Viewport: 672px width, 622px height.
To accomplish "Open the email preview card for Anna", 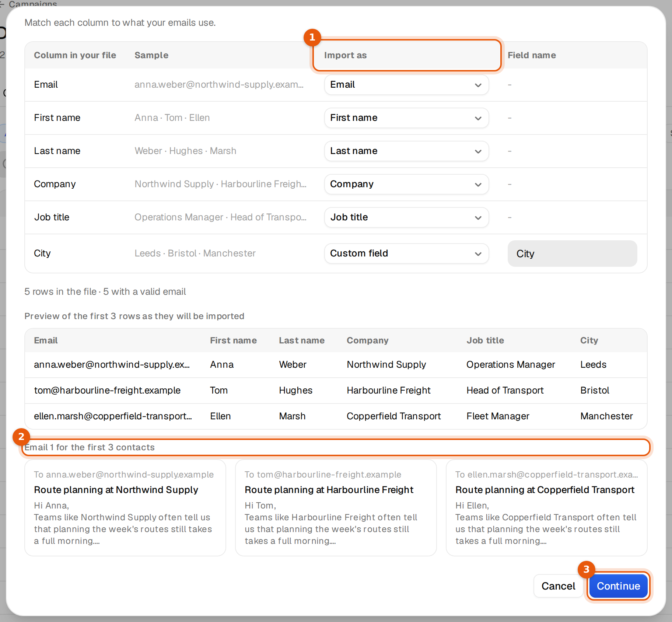I will pos(125,508).
